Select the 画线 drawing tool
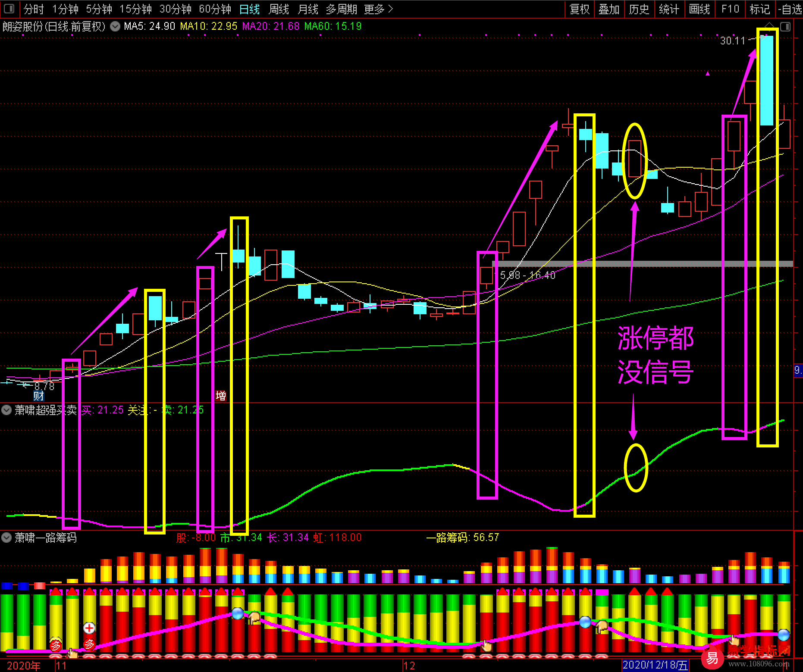 pos(699,9)
